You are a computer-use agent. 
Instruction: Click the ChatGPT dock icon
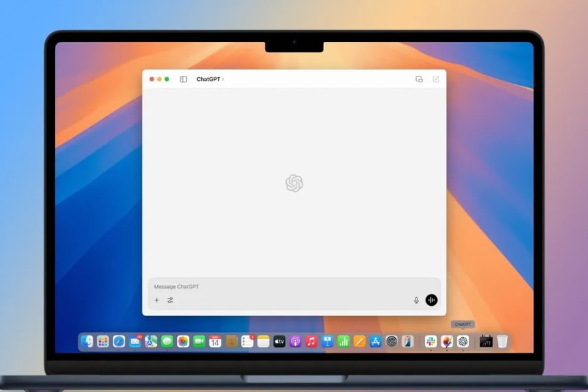(x=463, y=341)
